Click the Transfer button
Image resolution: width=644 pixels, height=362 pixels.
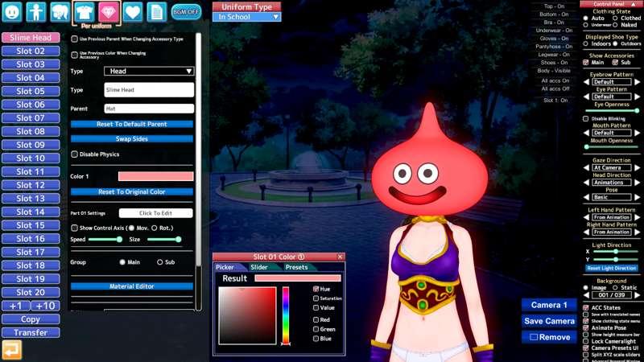(x=31, y=332)
